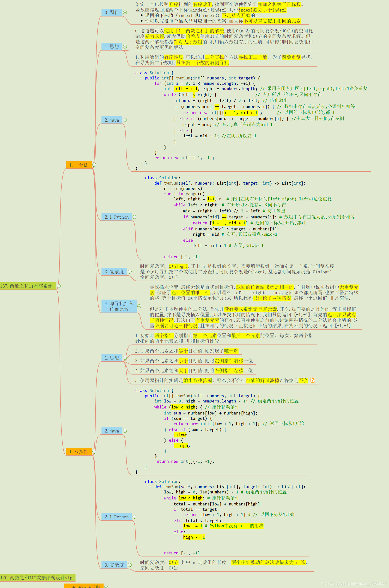Image resolution: width=389 pixels, height=588 pixels.
Task: Select the 1. 思想 label in 二分法 branch
Action: pyautogui.click(x=112, y=46)
